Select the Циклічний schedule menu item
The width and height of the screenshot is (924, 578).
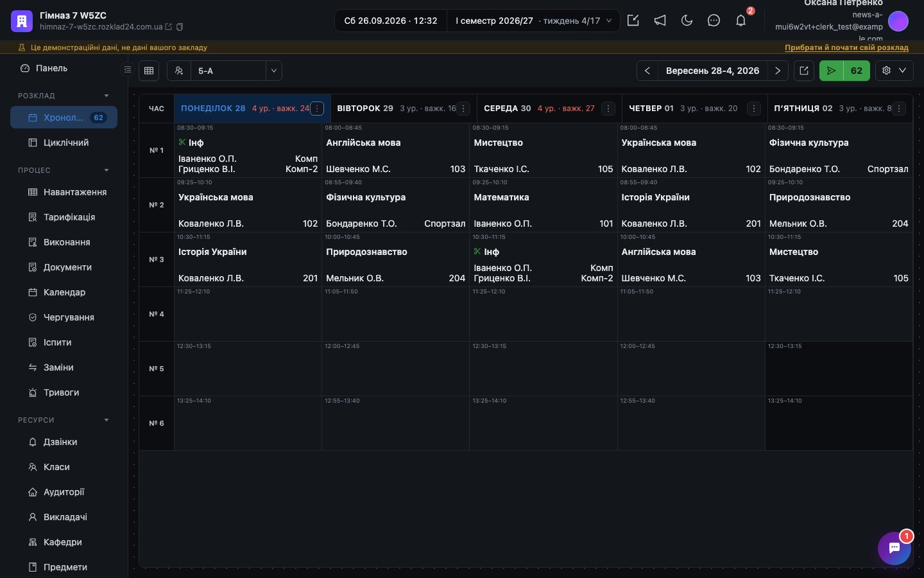pyautogui.click(x=64, y=143)
